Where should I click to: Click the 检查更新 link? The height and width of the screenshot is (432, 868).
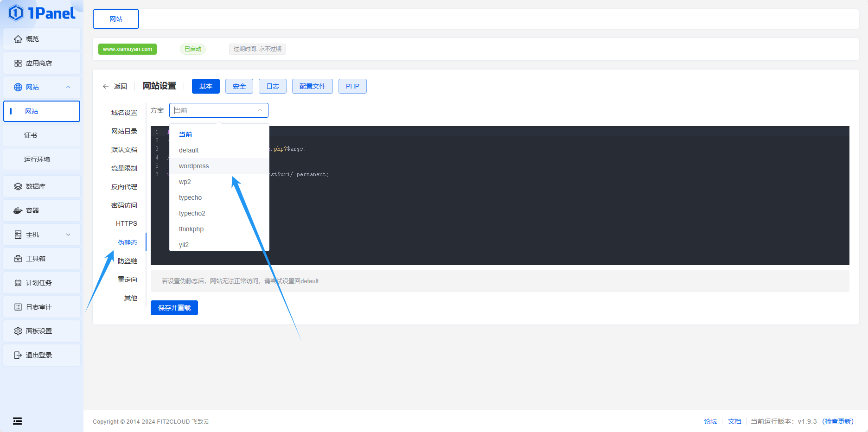[838, 421]
